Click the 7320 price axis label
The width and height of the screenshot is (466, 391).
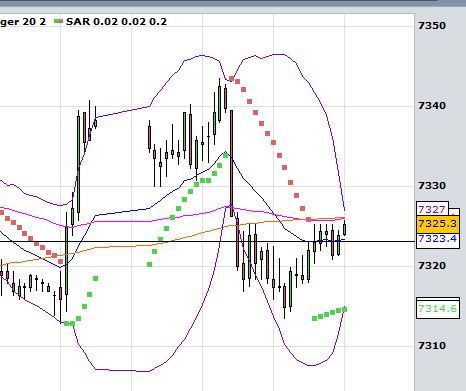[x=432, y=266]
